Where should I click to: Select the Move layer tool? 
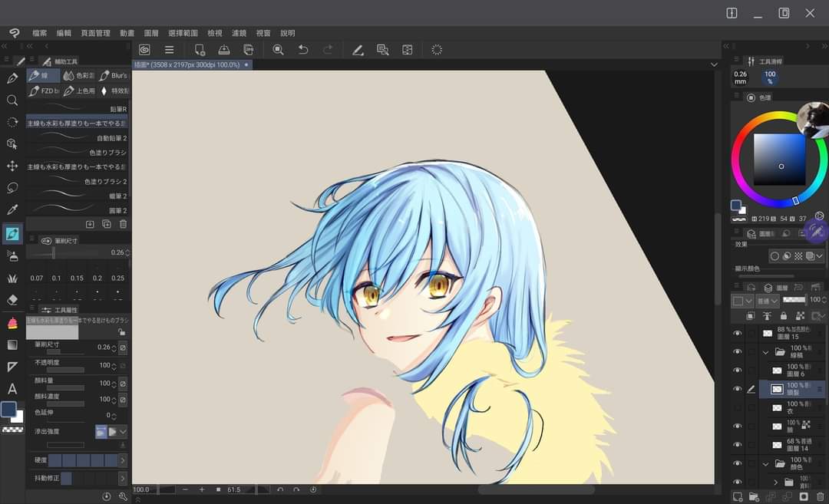click(x=12, y=166)
